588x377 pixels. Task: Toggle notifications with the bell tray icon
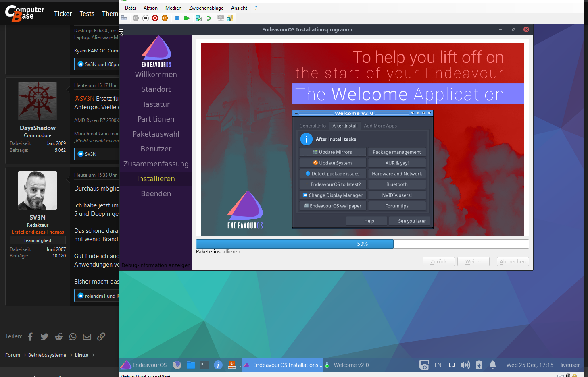pyautogui.click(x=492, y=365)
